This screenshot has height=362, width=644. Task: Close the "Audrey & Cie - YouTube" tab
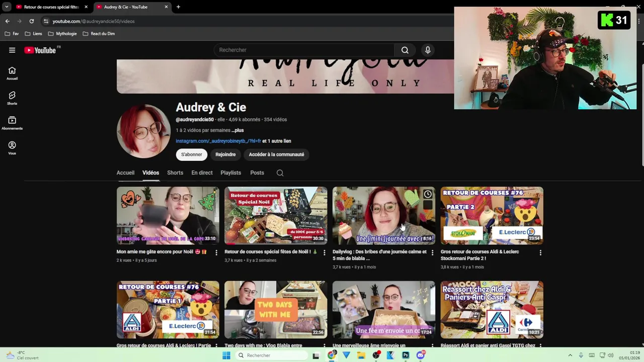[166, 7]
